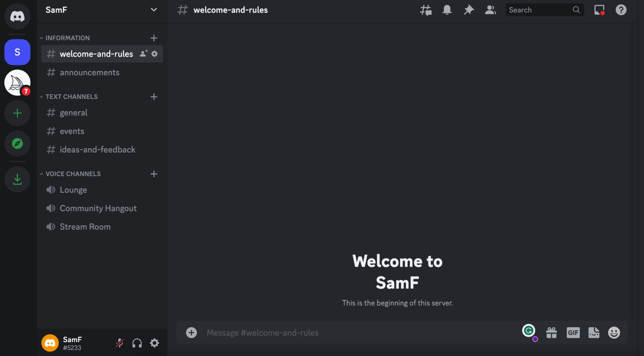Collapse the INFORMATION category

[67, 38]
